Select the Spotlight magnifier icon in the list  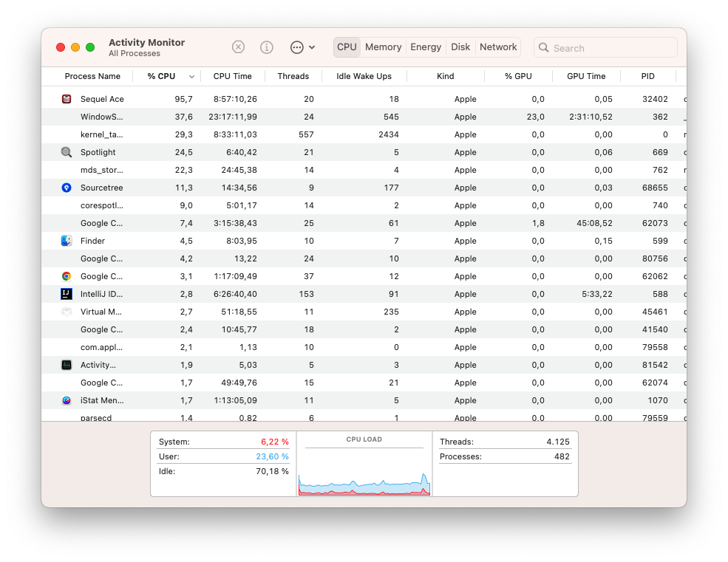coord(68,152)
